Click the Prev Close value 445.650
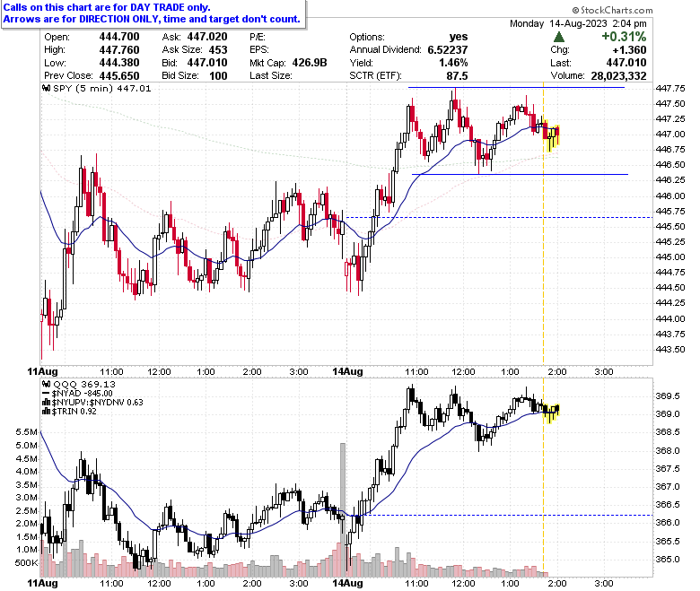This screenshot has height=591, width=700. [x=119, y=76]
